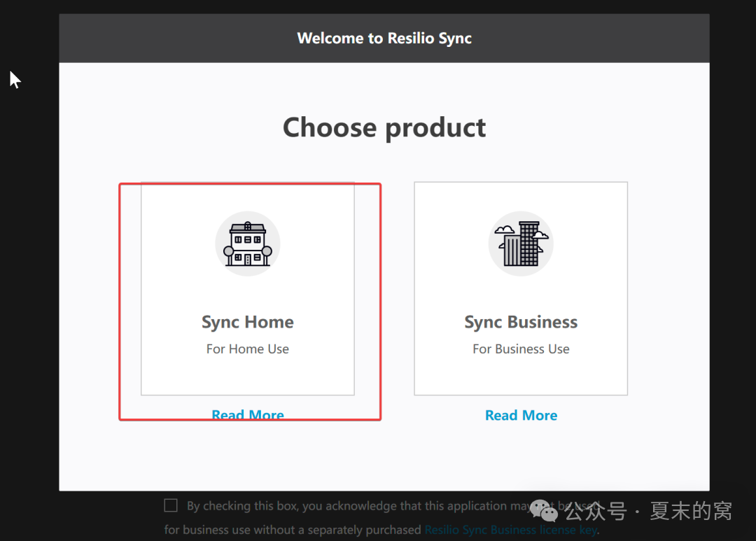Click the skyscraper icon for Sync Business
The image size is (756, 541).
pyautogui.click(x=521, y=244)
